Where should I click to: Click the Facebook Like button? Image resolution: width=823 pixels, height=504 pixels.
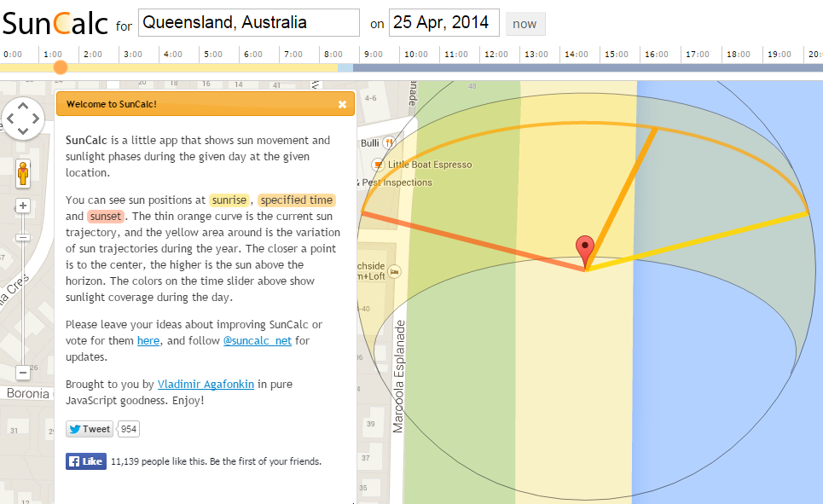pos(85,461)
